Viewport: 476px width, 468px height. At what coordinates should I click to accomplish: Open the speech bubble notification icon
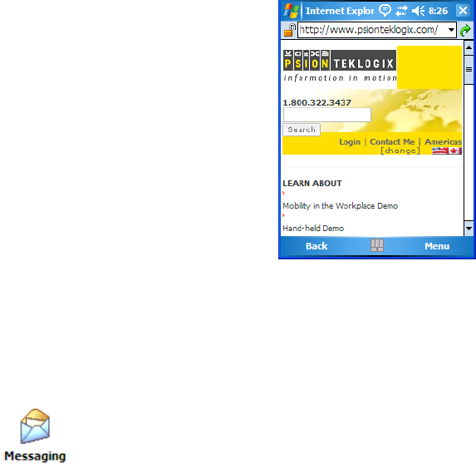pos(385,11)
